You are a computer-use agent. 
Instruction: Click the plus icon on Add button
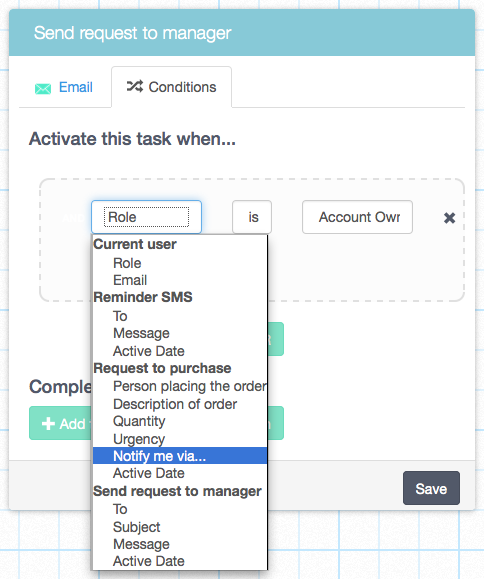point(48,424)
